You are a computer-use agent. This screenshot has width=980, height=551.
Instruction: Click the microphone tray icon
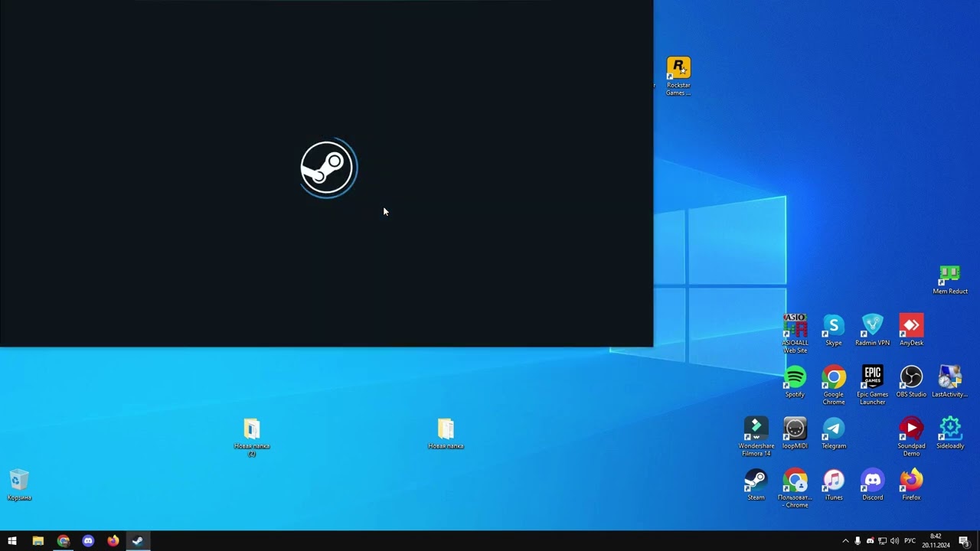857,541
